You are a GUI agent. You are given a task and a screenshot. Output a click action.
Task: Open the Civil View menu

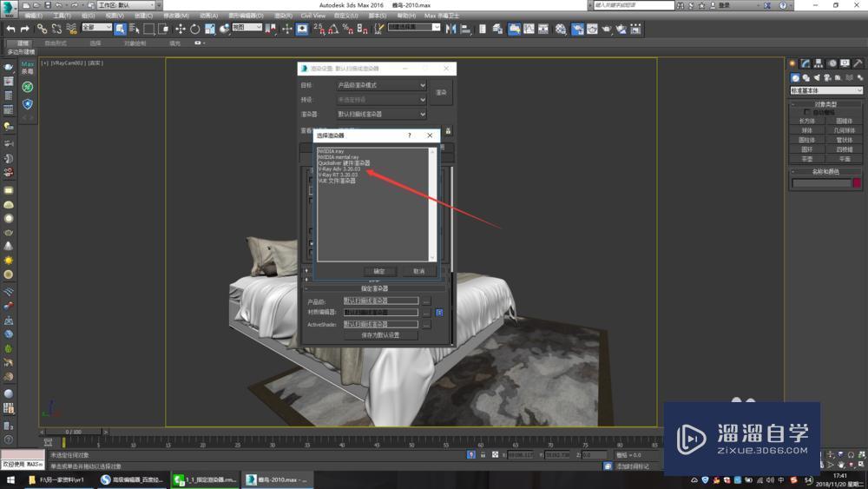click(313, 16)
